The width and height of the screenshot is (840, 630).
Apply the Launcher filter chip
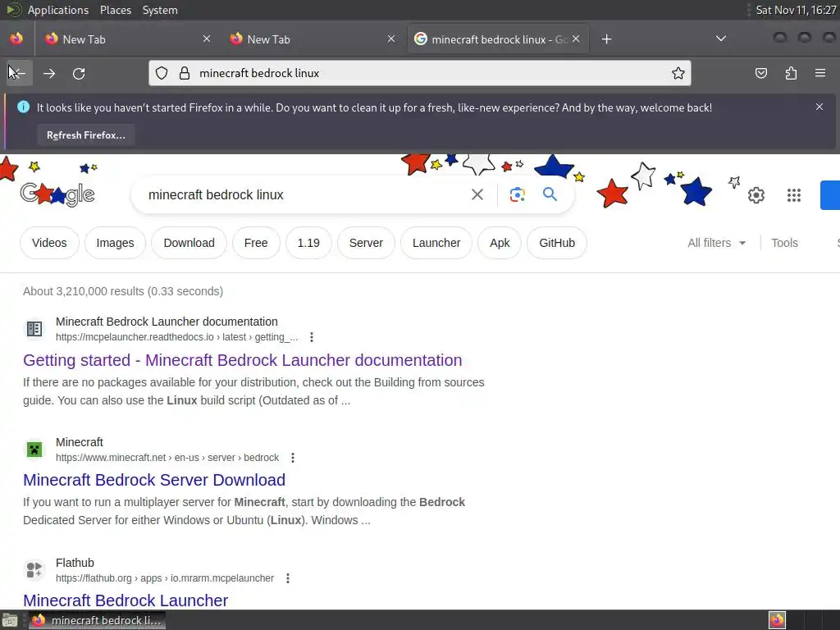click(436, 243)
